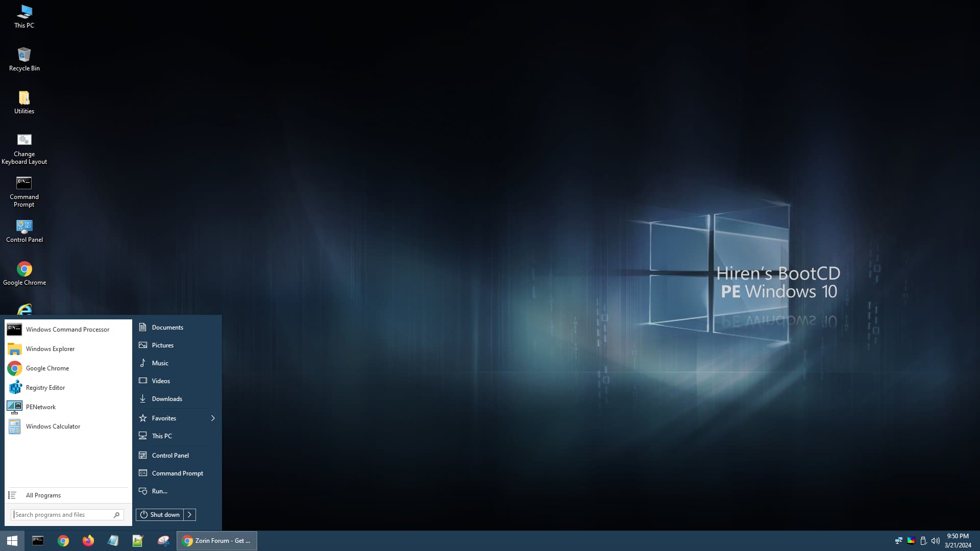Open Pictures in Start menu

coord(177,345)
